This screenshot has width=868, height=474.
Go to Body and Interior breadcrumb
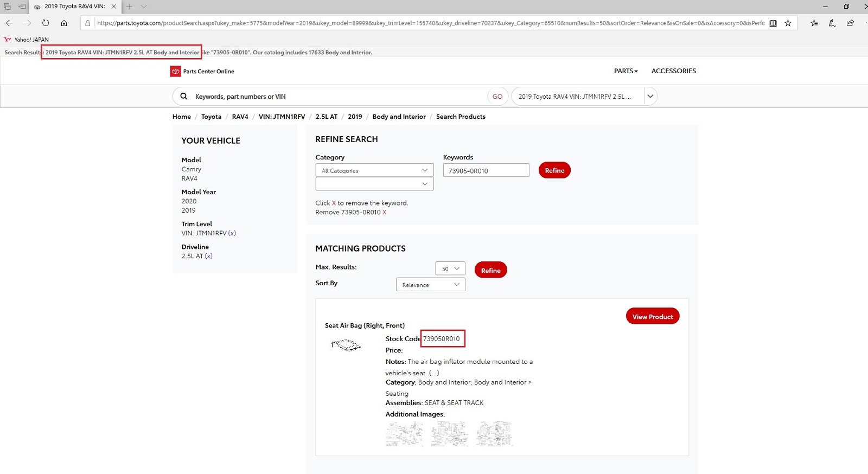[x=399, y=117]
